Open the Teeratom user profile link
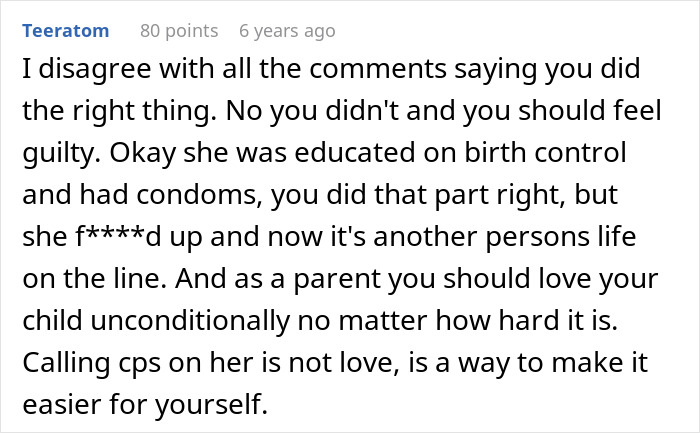This screenshot has width=700, height=433. (x=66, y=31)
